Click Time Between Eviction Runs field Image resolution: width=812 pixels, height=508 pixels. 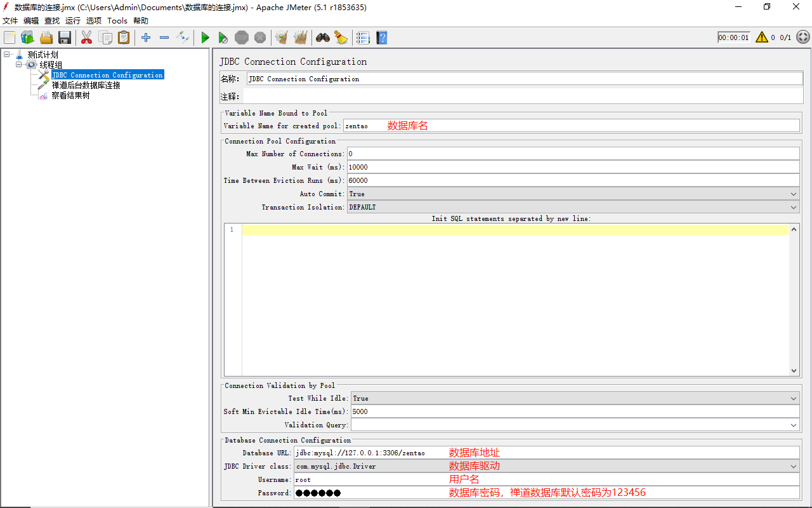point(573,180)
